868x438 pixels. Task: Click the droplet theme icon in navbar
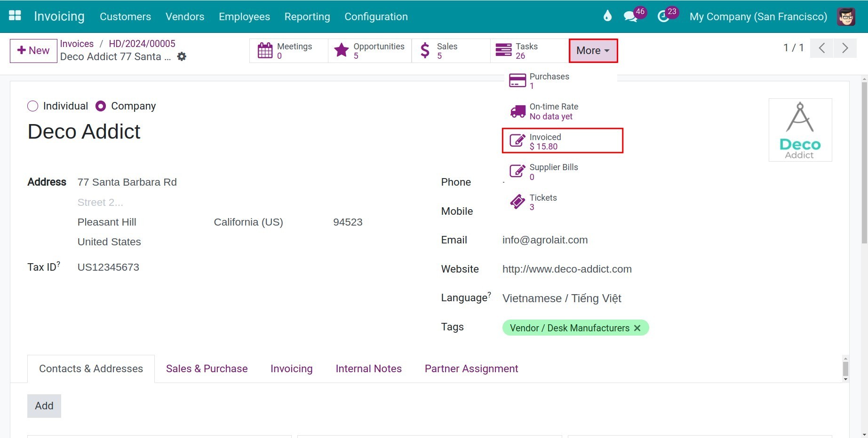pyautogui.click(x=607, y=16)
